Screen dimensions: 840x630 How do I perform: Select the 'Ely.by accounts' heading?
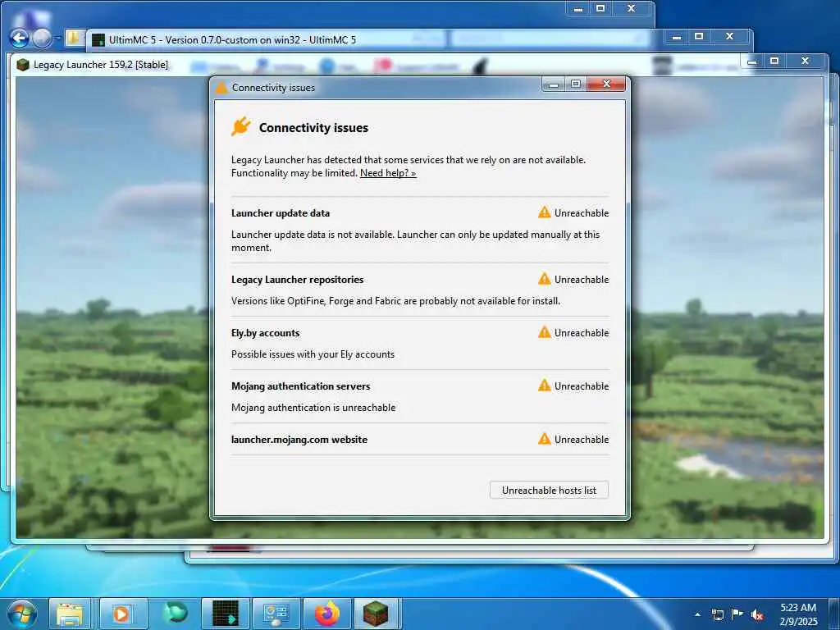coord(265,333)
